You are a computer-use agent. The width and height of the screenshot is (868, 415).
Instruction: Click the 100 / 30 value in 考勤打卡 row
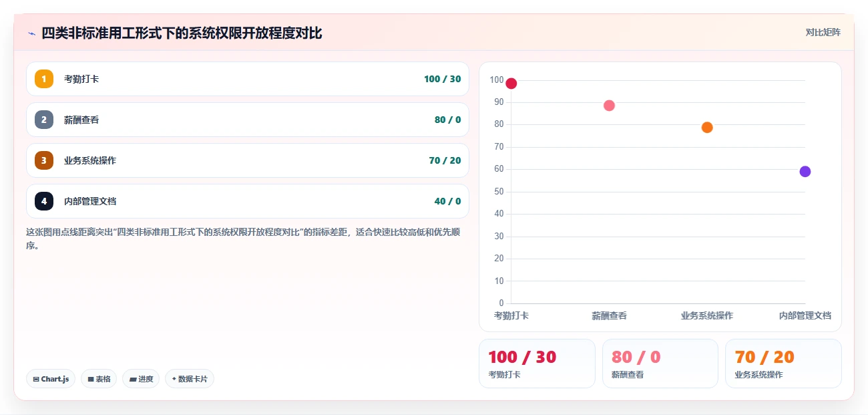(442, 79)
